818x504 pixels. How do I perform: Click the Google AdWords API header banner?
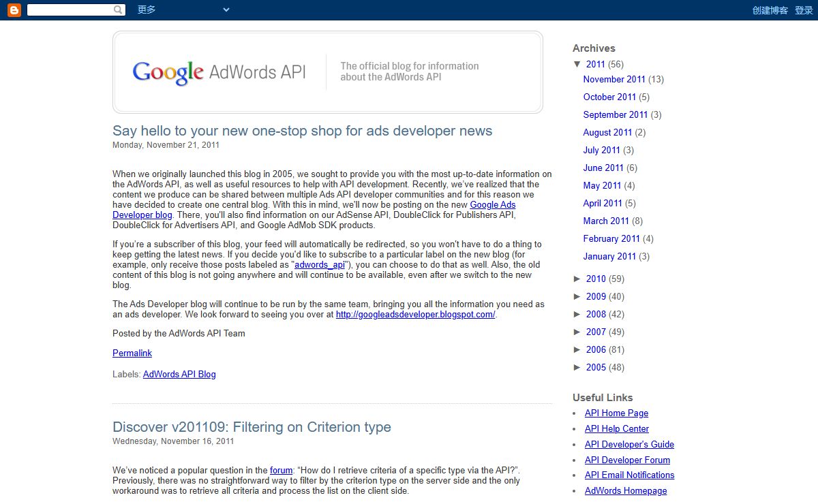[328, 72]
